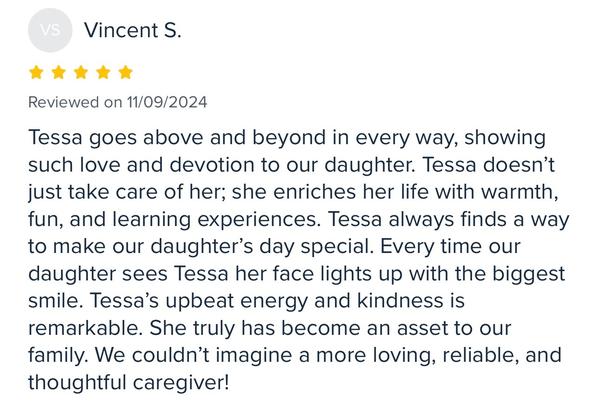The width and height of the screenshot is (600, 406).
Task: Click the fifth rating star
Action: tap(124, 72)
